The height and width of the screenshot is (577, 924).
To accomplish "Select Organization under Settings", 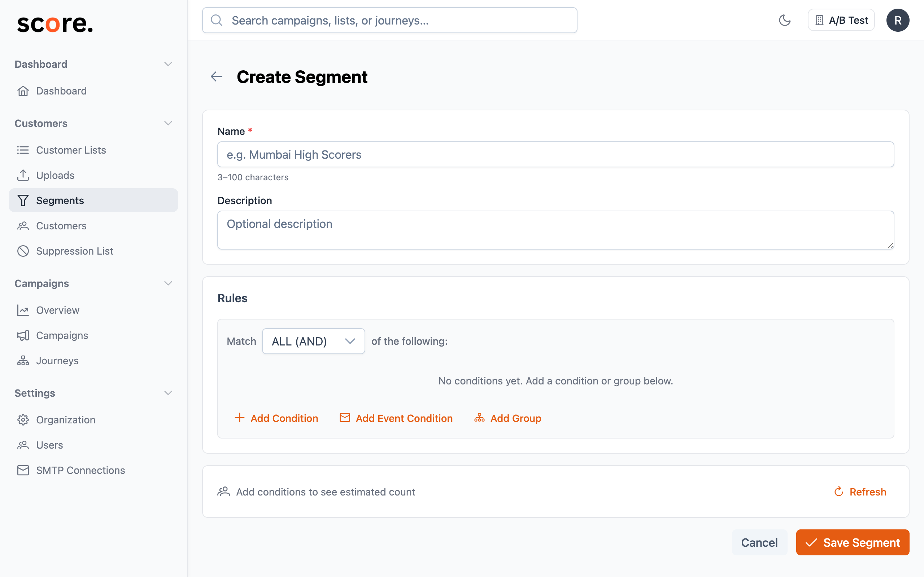I will [x=66, y=420].
